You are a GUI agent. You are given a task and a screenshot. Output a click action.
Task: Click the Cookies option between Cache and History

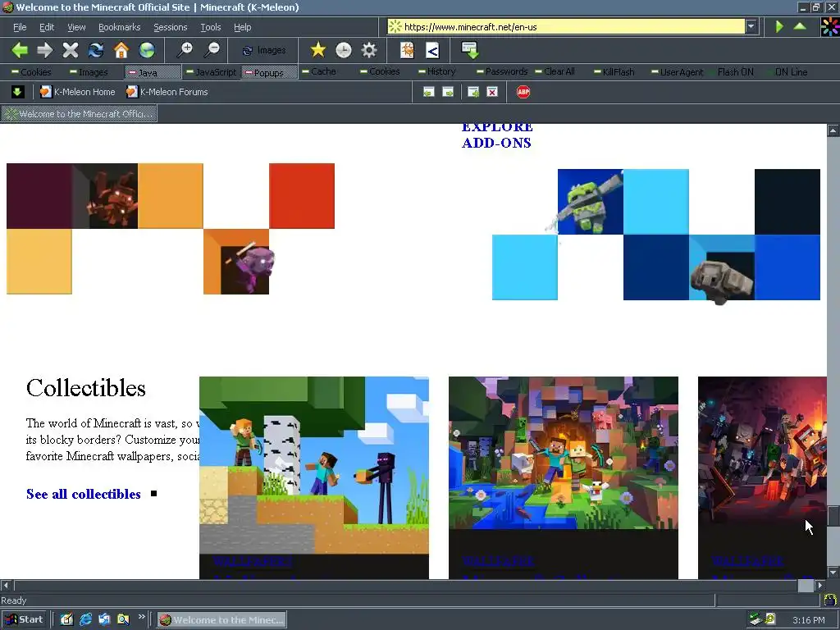381,71
